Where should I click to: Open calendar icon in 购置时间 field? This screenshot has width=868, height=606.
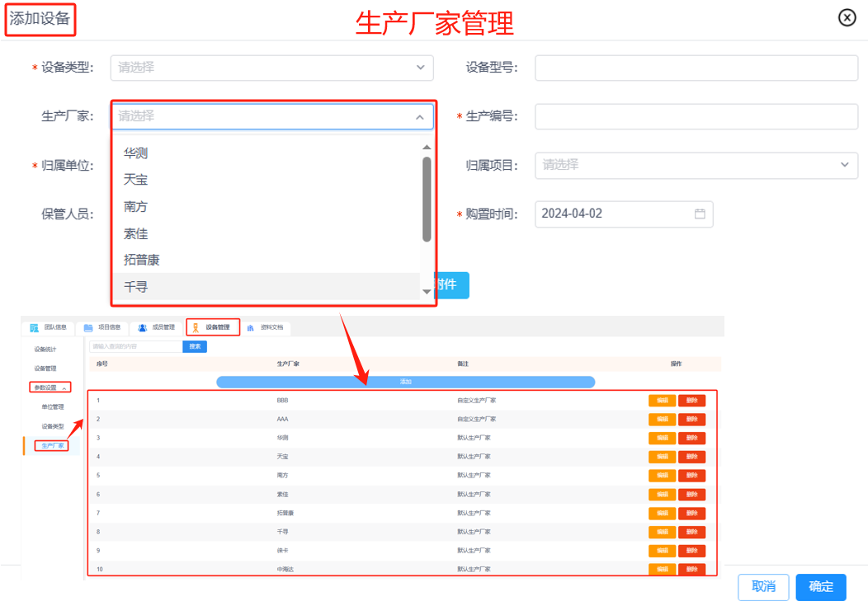point(700,214)
